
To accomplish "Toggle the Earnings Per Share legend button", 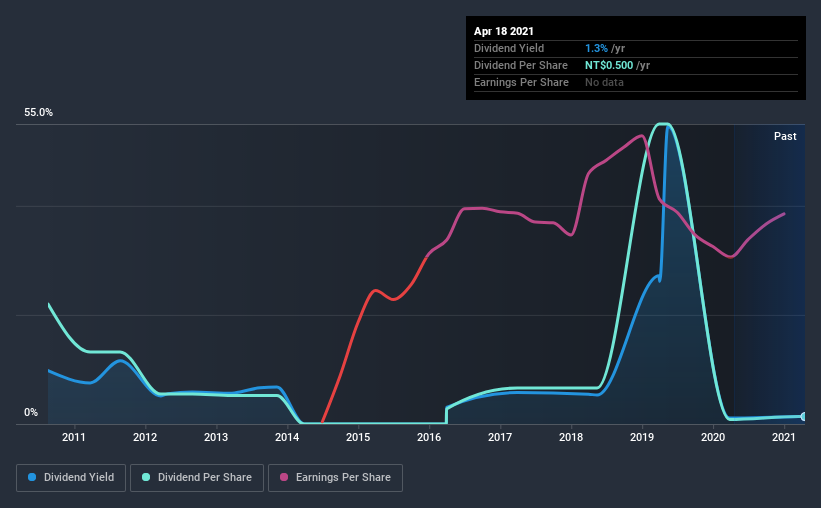I will tap(335, 478).
